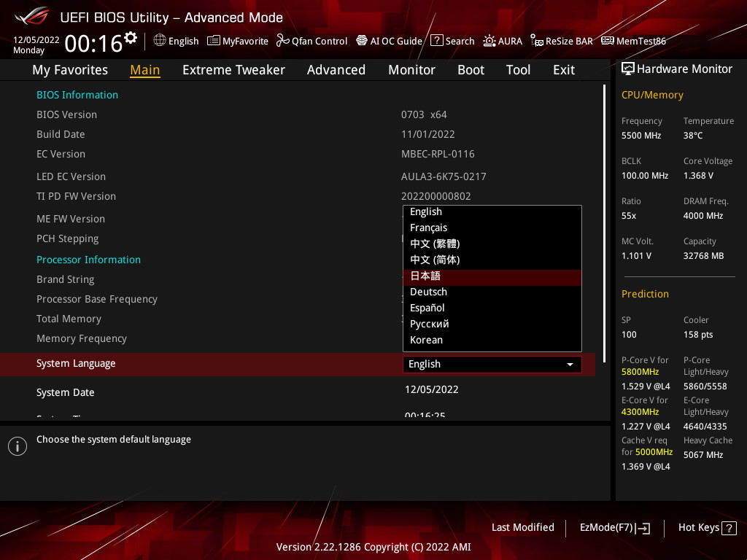Open the Exit tab
Image resolution: width=747 pixels, height=560 pixels.
pyautogui.click(x=564, y=70)
